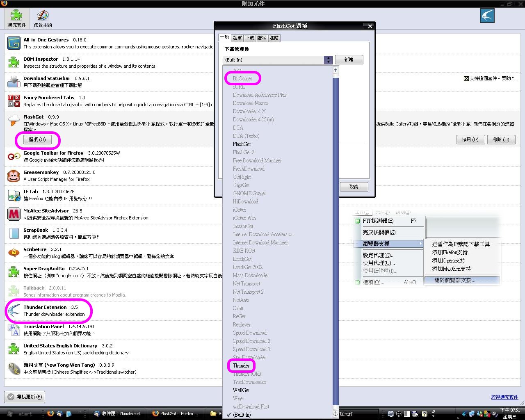The width and height of the screenshot is (525, 420).
Task: Click the Thunder bird logo at top right
Action: click(487, 16)
